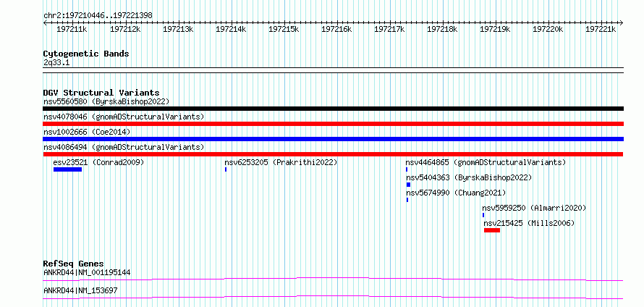Image resolution: width=644 pixels, height=307 pixels.
Task: Click the red nsv215425 variant bar
Action: click(492, 230)
